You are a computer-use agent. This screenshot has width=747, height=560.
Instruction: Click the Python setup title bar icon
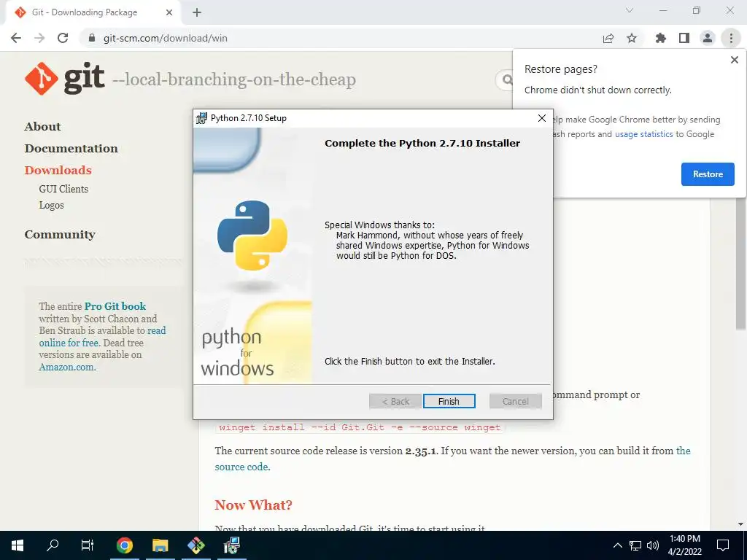[201, 118]
